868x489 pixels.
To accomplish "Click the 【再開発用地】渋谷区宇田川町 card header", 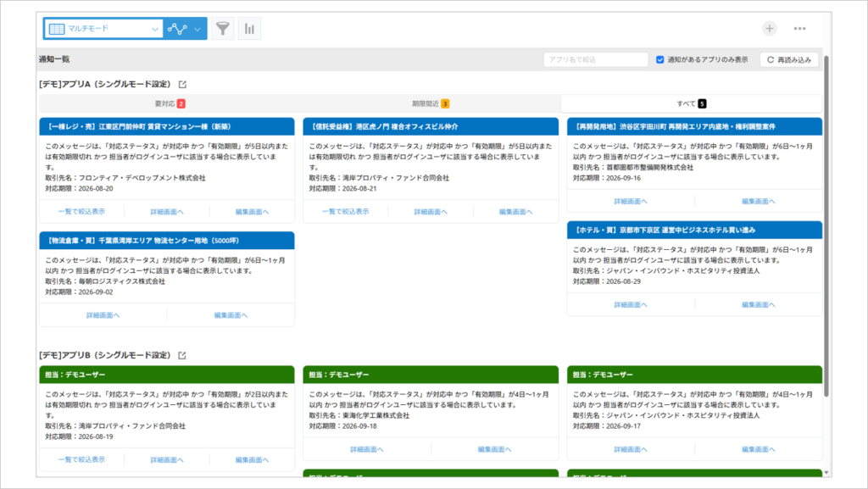I will coord(695,126).
